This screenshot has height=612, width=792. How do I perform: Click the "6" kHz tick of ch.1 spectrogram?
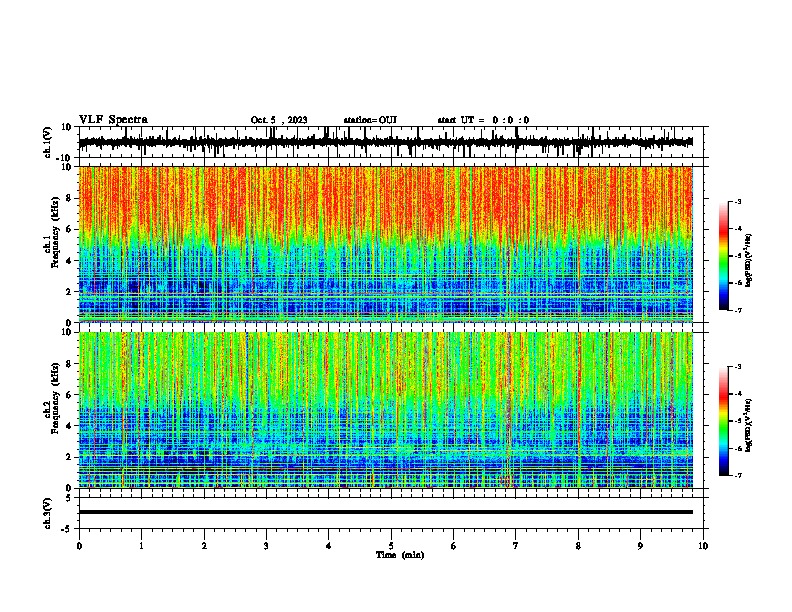tap(69, 230)
